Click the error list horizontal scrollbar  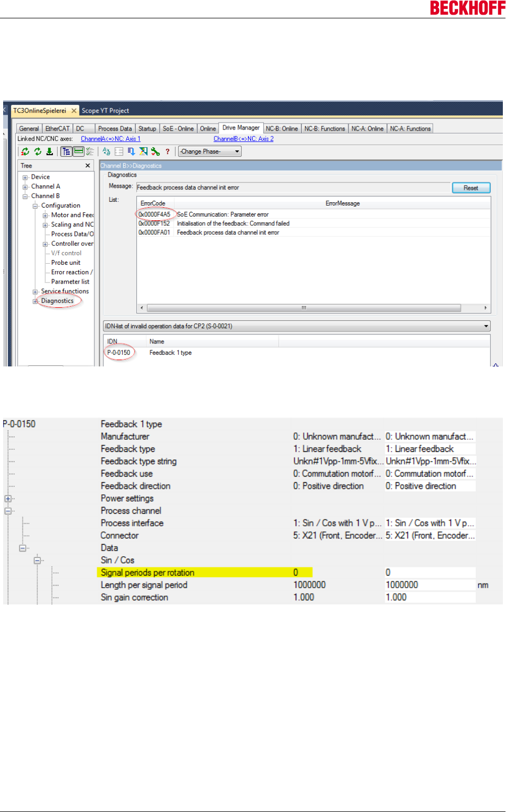point(304,308)
